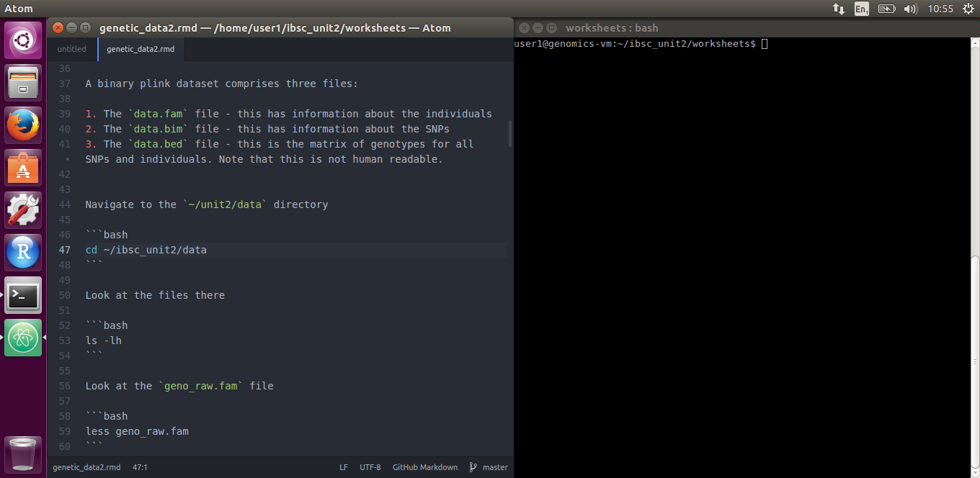The height and width of the screenshot is (478, 980).
Task: Change the UTF-8 encoding selector
Action: [370, 467]
